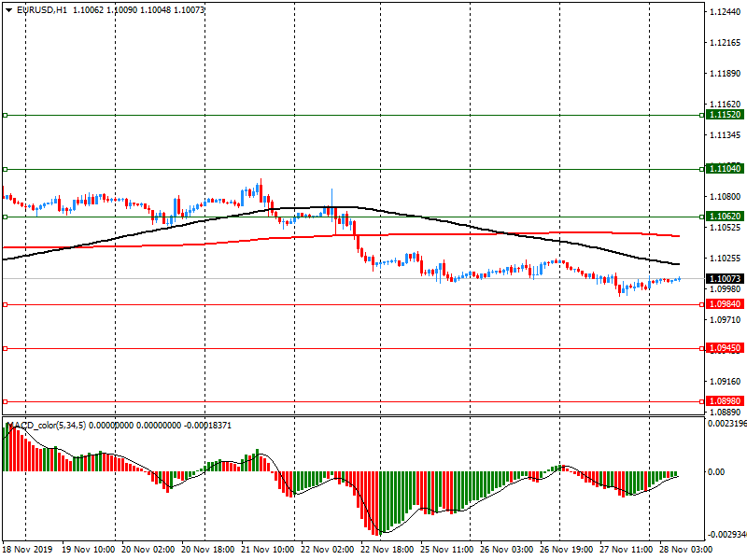Select the green 1.10620 price level tag

(725, 217)
